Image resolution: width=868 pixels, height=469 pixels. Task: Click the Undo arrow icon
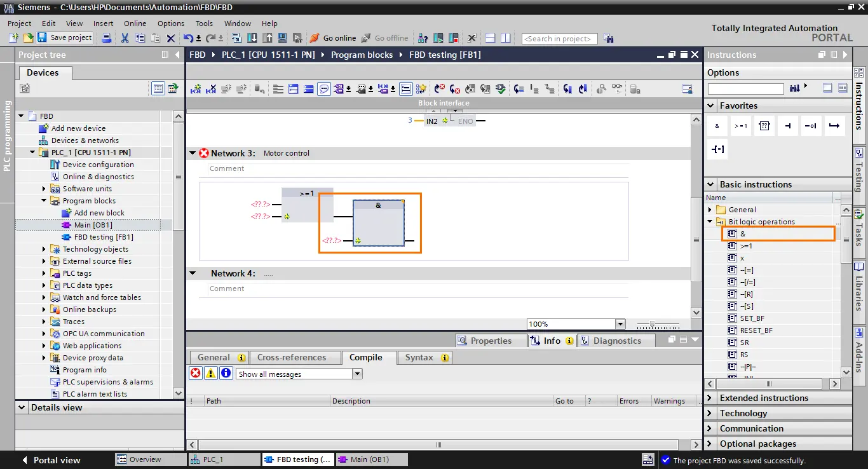[188, 38]
